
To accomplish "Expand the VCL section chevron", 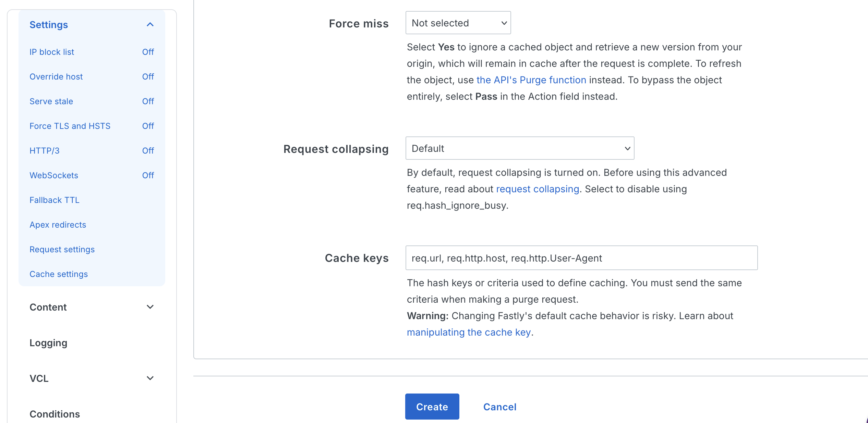I will pyautogui.click(x=150, y=378).
